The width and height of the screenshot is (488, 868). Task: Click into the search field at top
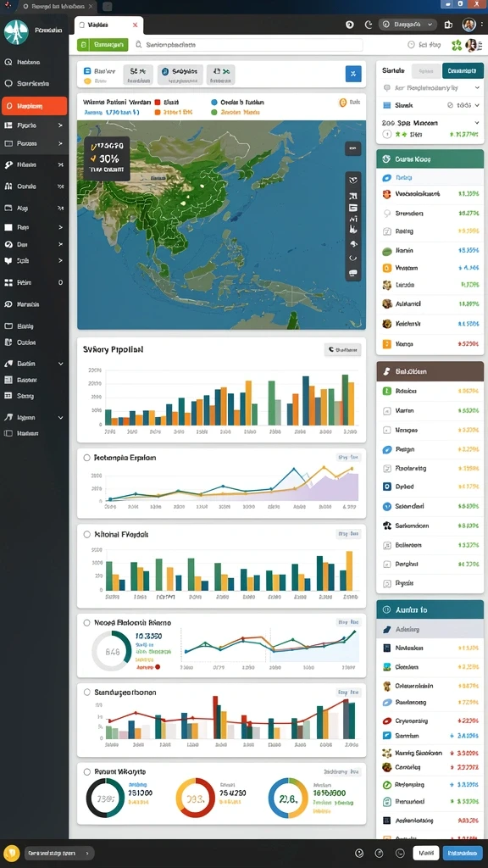pyautogui.click(x=247, y=46)
